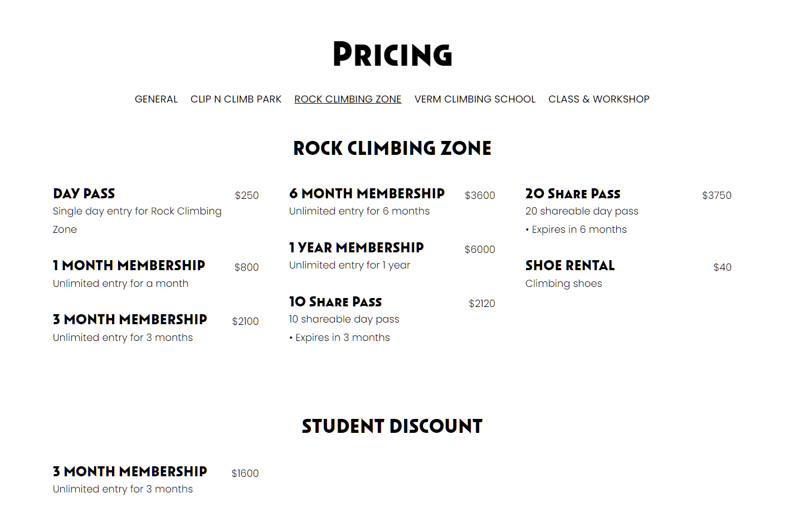Select the SHOE RENTAL heading
794x532 pixels.
coord(570,266)
